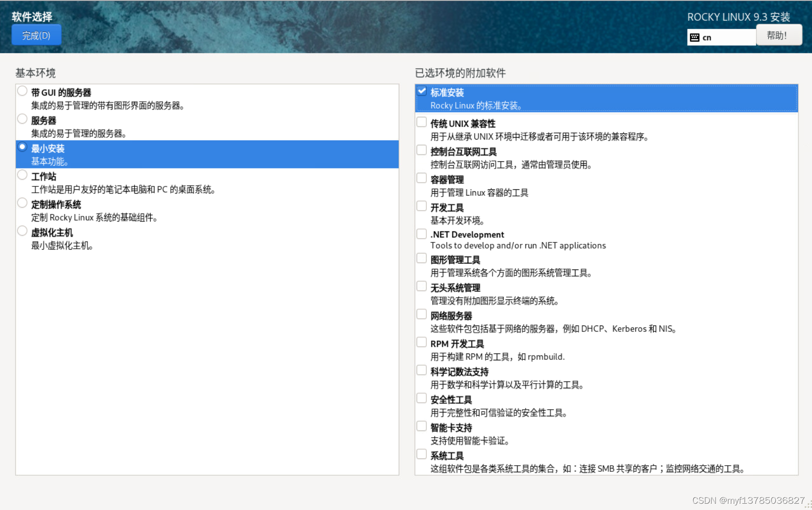This screenshot has height=510, width=812.
Task: Click the 用于数学和科学计算以及平行计算的工具。 text
Action: 508,385
